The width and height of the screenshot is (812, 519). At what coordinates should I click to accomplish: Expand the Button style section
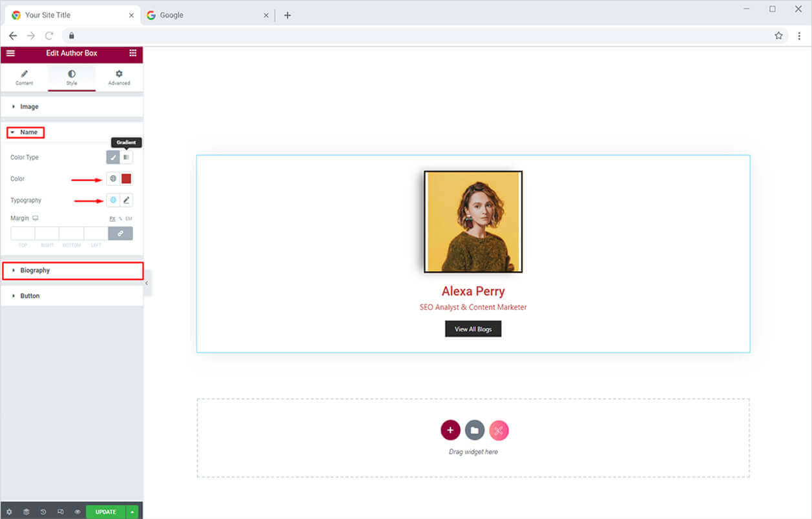(30, 296)
